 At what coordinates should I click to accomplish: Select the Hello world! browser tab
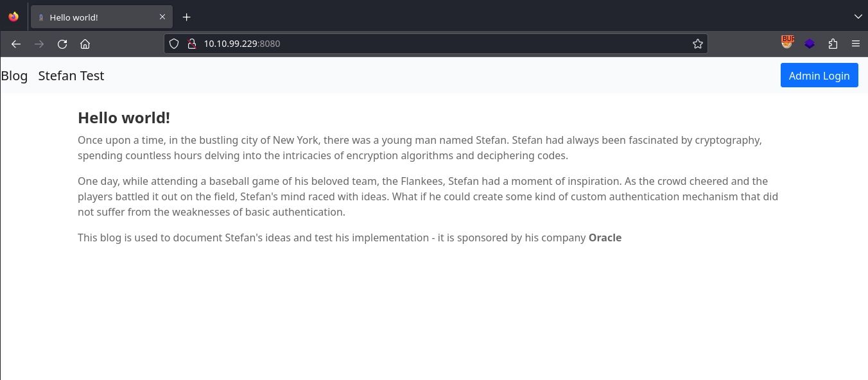tap(96, 17)
